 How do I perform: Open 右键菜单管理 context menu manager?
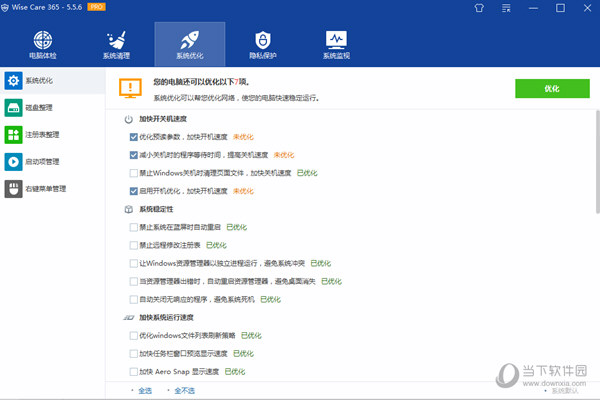pyautogui.click(x=52, y=189)
